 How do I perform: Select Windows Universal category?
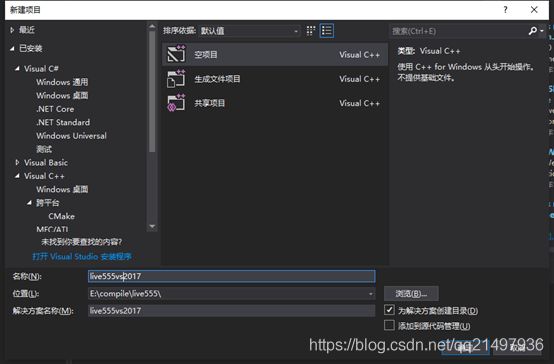coord(71,136)
